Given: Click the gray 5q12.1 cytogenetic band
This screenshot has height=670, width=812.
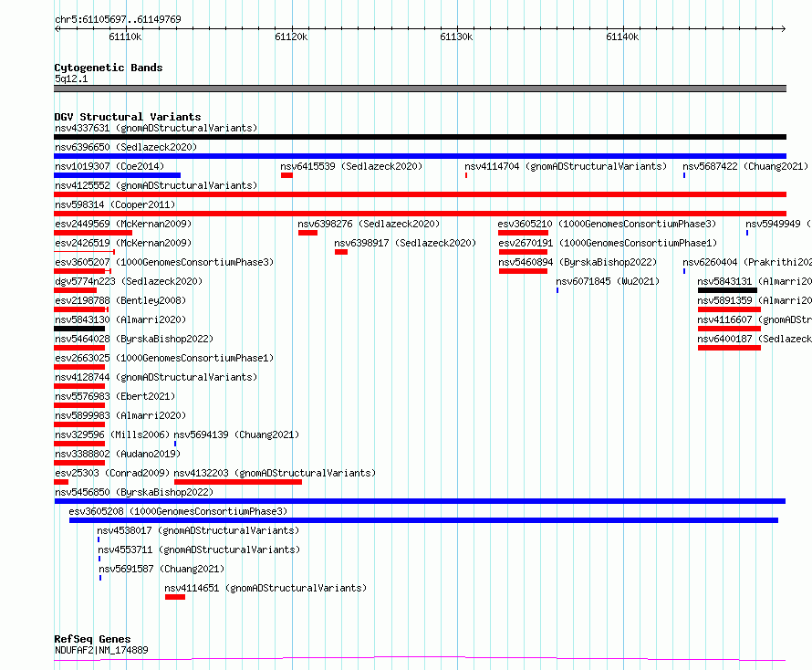Looking at the screenshot, I should tap(420, 89).
